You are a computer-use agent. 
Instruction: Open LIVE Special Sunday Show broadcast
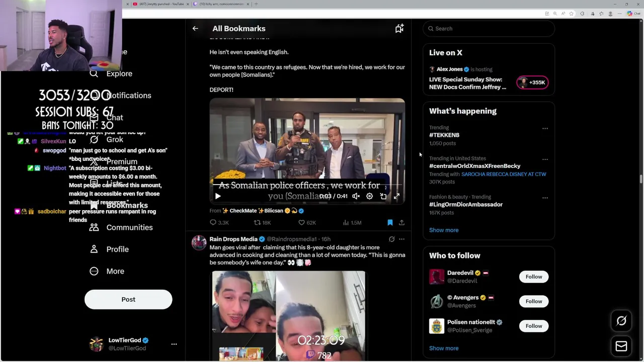[x=467, y=83]
